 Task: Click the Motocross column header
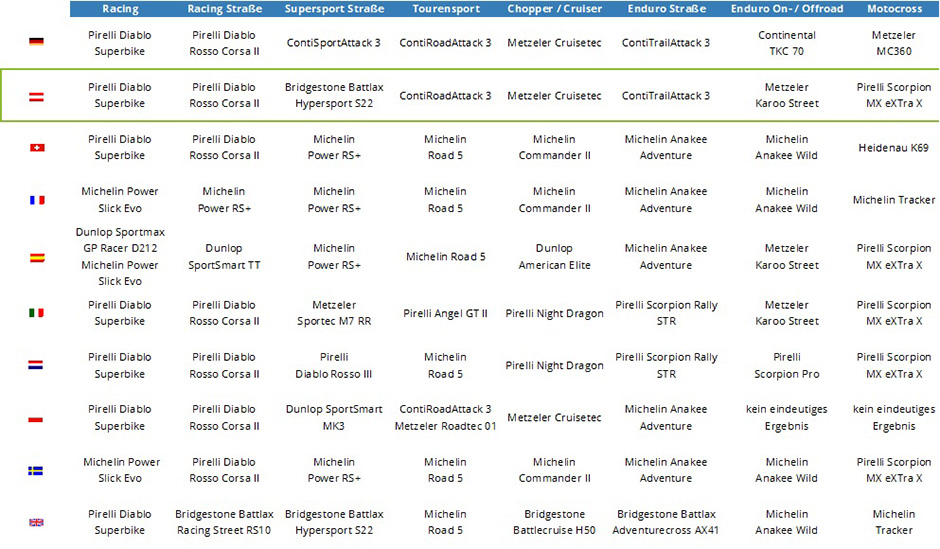click(x=893, y=9)
